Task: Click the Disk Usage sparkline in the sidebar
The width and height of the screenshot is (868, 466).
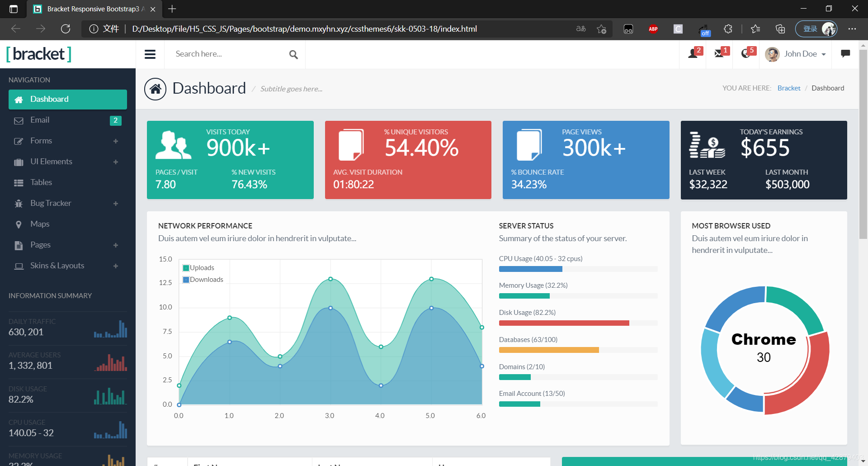Action: (110, 396)
